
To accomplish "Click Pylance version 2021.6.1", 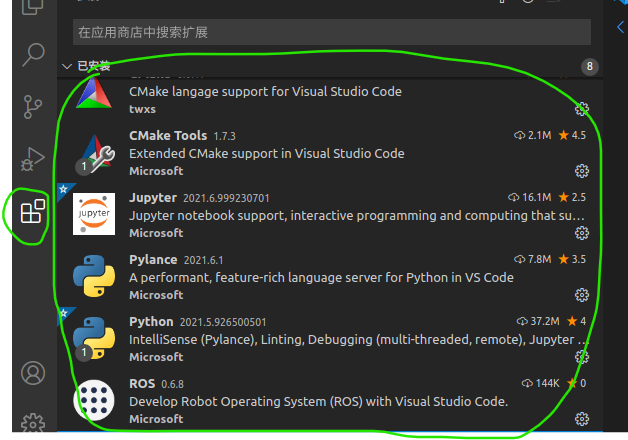I will pos(203,260).
